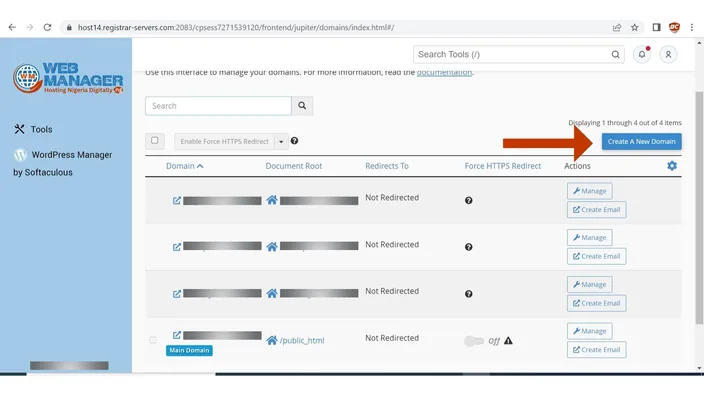Viewport: 704px width, 396px height.
Task: Click second row document root home icon
Action: (272, 246)
